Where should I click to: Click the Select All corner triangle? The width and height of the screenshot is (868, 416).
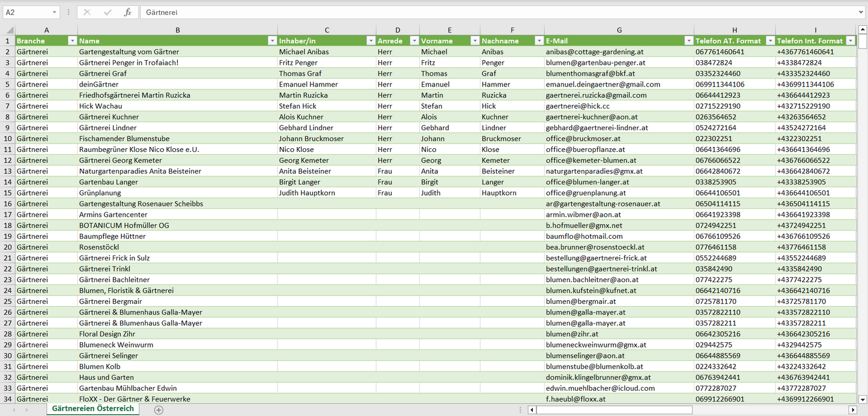point(10,30)
